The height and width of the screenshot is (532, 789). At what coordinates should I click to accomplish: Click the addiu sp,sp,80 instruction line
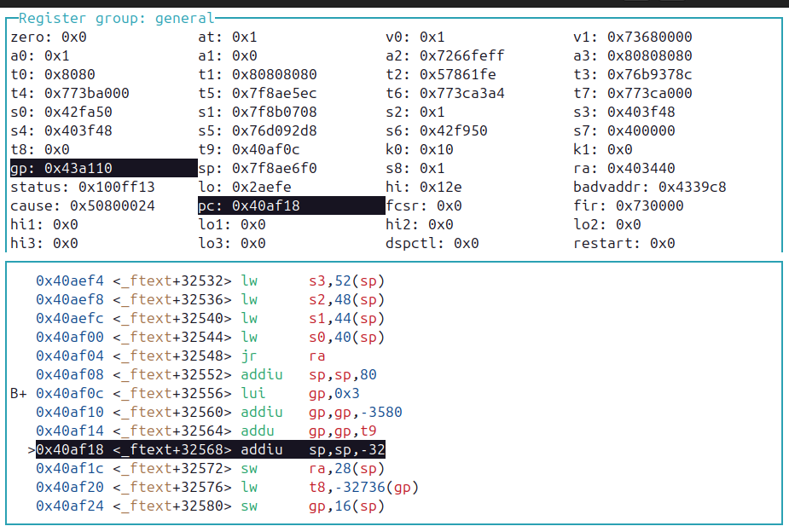206,374
